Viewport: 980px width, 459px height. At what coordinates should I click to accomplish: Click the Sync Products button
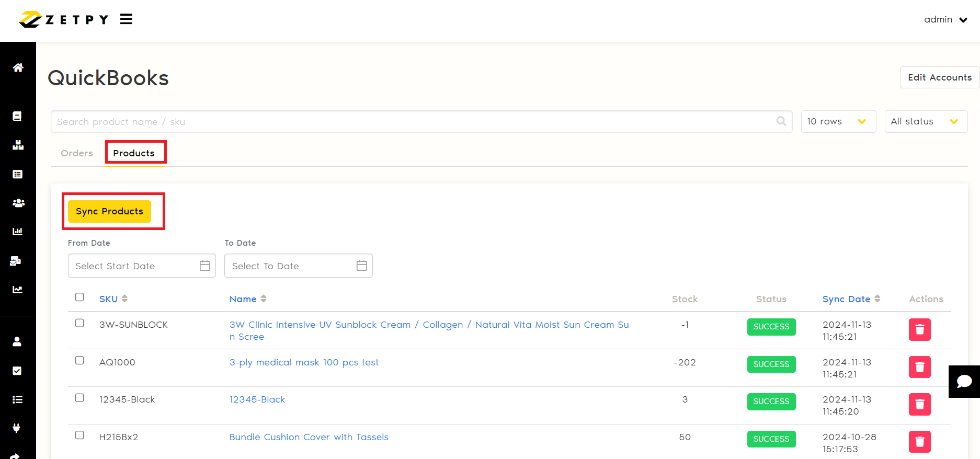click(x=109, y=211)
